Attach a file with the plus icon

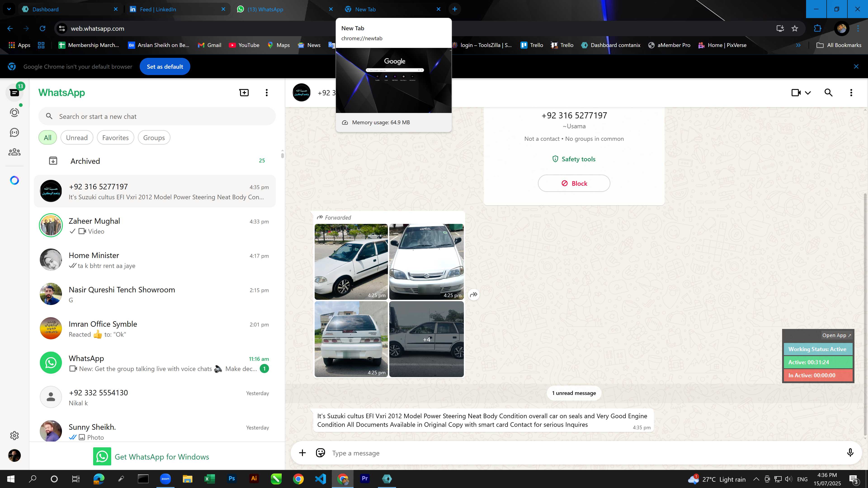(302, 453)
